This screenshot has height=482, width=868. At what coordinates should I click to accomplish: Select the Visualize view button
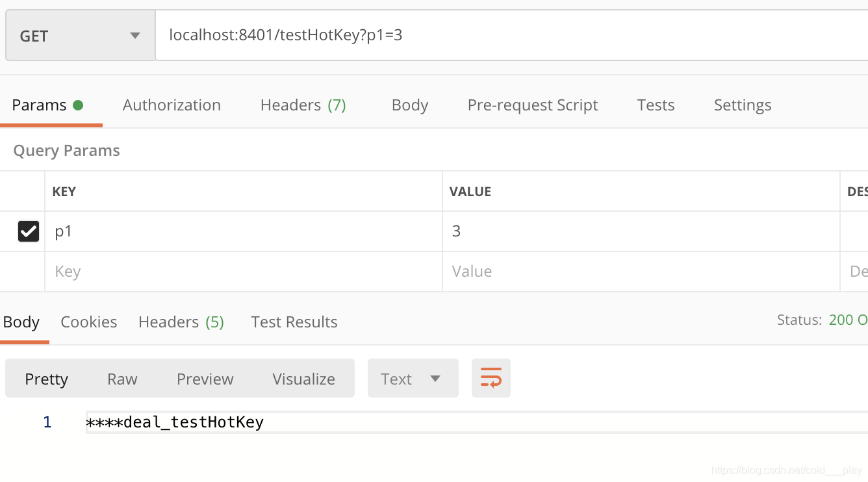click(303, 379)
